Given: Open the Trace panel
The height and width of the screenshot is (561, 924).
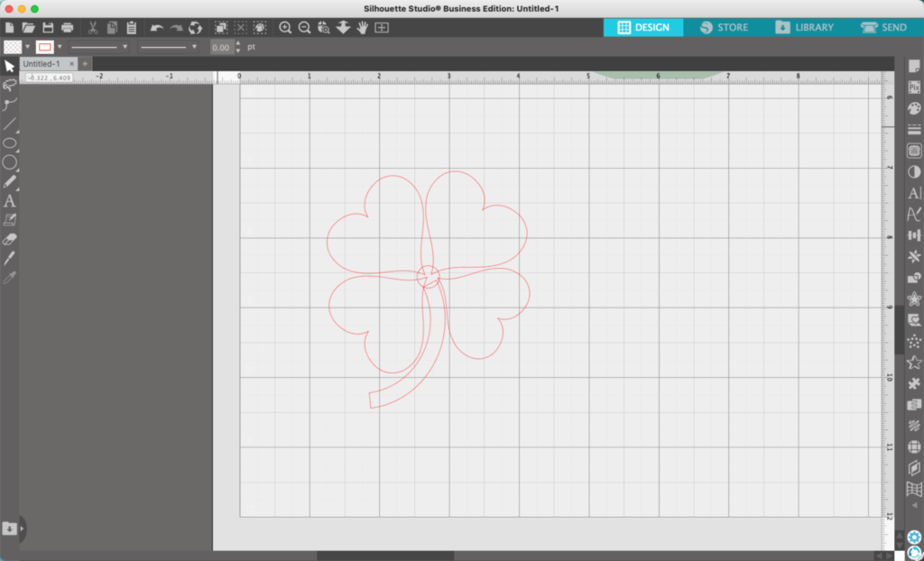Looking at the screenshot, I should tap(914, 151).
